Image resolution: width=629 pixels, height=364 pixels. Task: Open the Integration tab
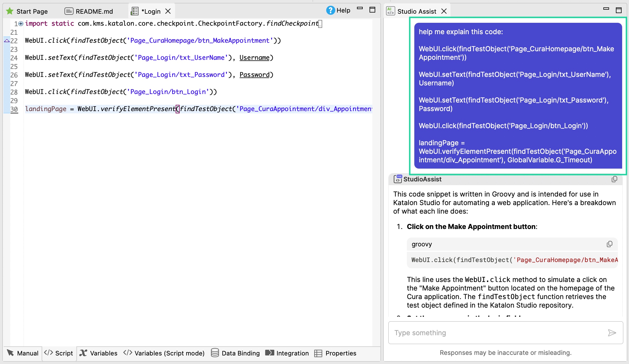(x=287, y=353)
